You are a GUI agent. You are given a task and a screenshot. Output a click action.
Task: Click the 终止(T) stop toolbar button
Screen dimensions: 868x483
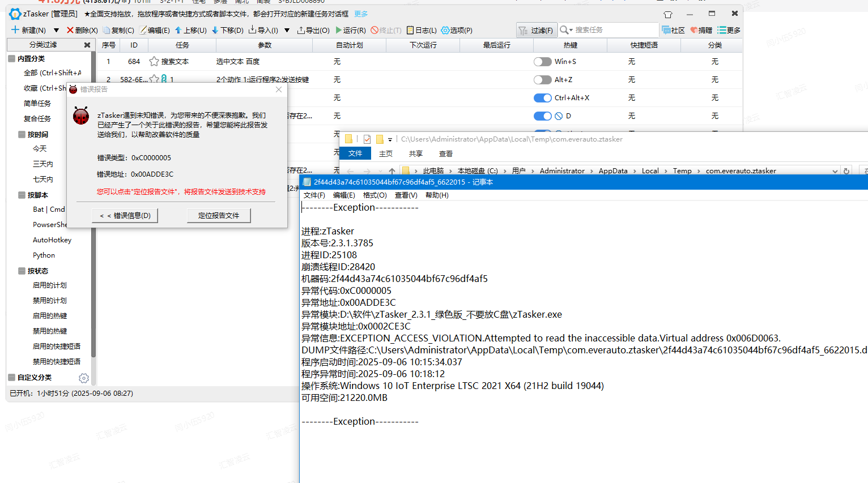386,30
